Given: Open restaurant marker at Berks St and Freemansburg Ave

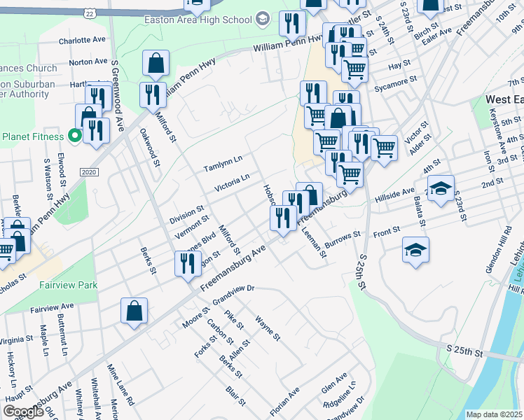Looking at the screenshot, I should 188,266.
